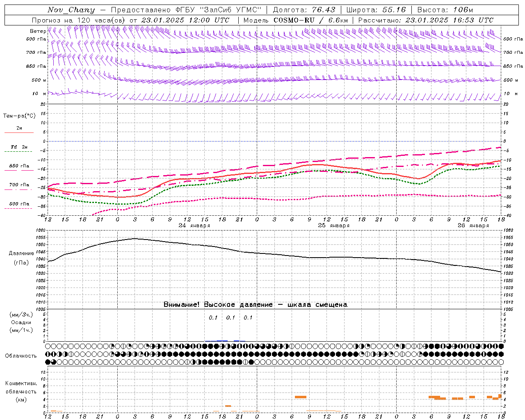Select the provider text ФГБУ "ЗапСиб УГМС"

tap(218, 10)
